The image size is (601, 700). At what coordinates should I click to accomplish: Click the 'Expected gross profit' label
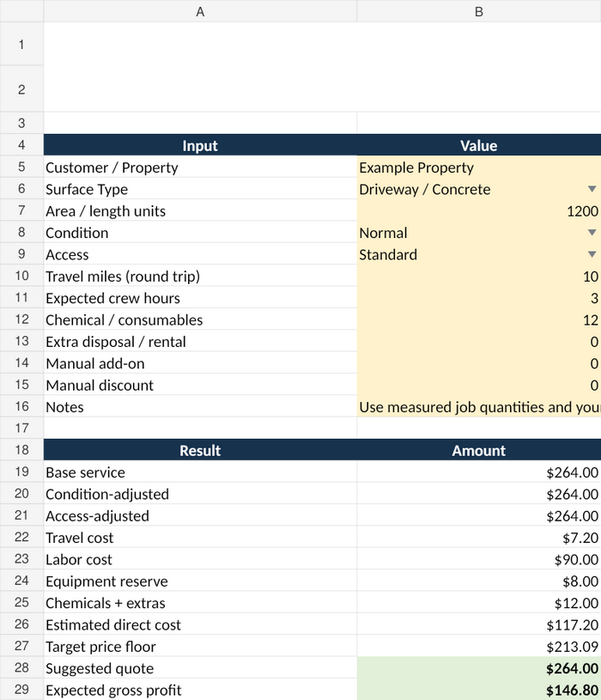tap(113, 691)
